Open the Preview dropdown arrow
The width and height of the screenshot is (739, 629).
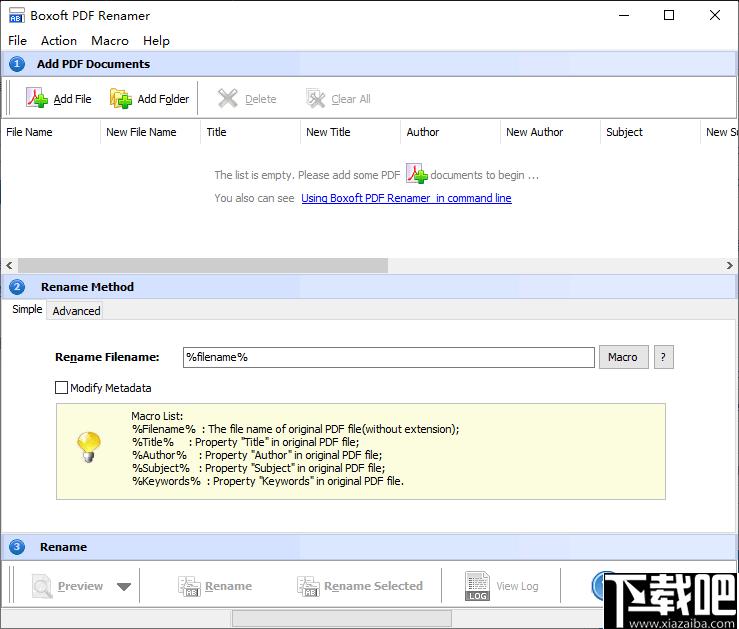coord(124,587)
